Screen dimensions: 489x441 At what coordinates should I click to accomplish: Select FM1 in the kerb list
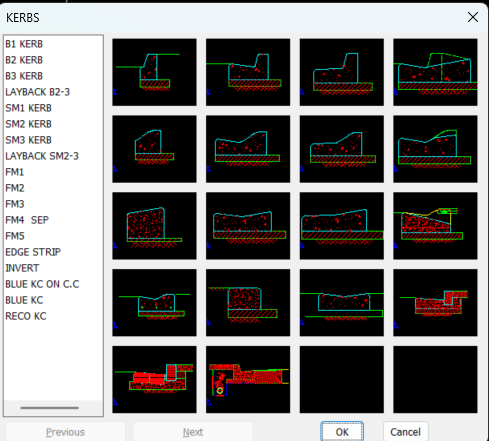[15, 172]
